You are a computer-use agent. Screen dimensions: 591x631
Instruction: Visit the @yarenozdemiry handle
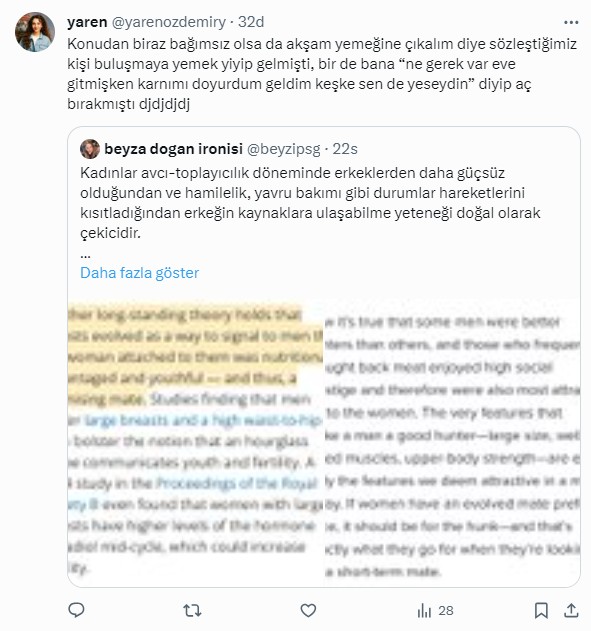click(169, 22)
